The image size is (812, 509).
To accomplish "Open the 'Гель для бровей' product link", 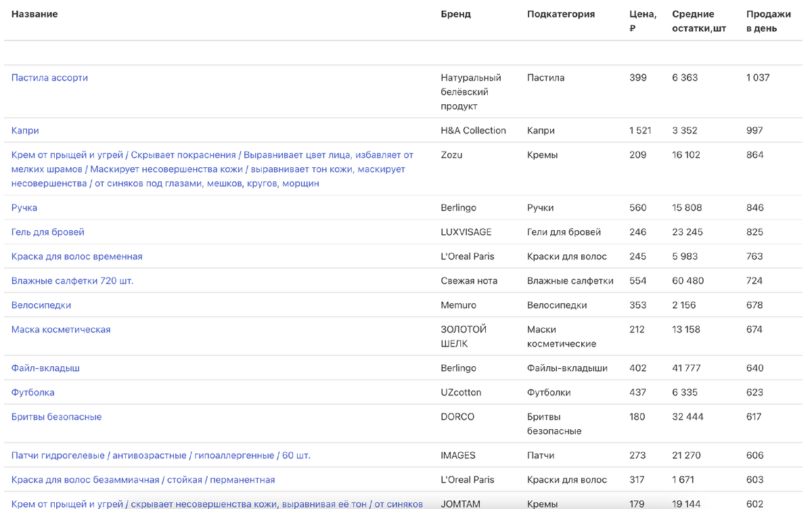I will coord(48,232).
